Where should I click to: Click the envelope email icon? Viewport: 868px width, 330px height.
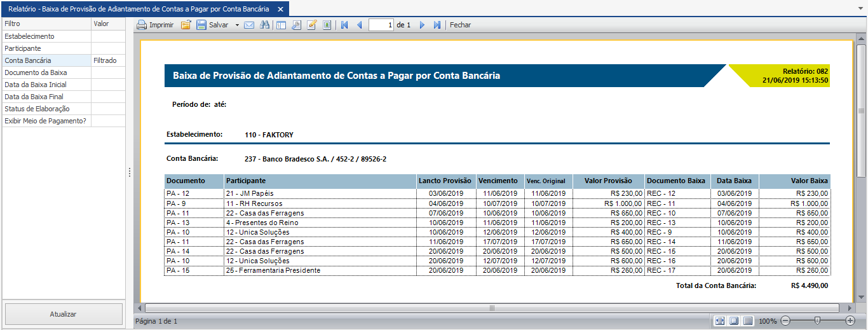pyautogui.click(x=249, y=25)
